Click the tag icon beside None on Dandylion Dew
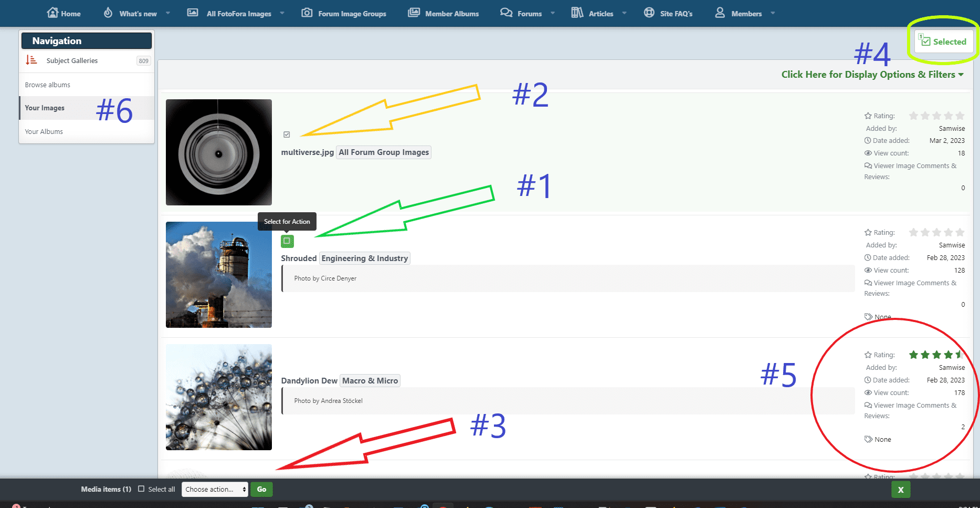Screen dimensions: 980x508 click(868, 439)
